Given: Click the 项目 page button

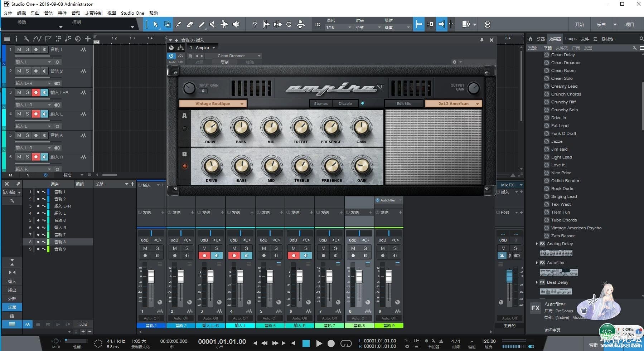Looking at the screenshot, I should tap(630, 24).
